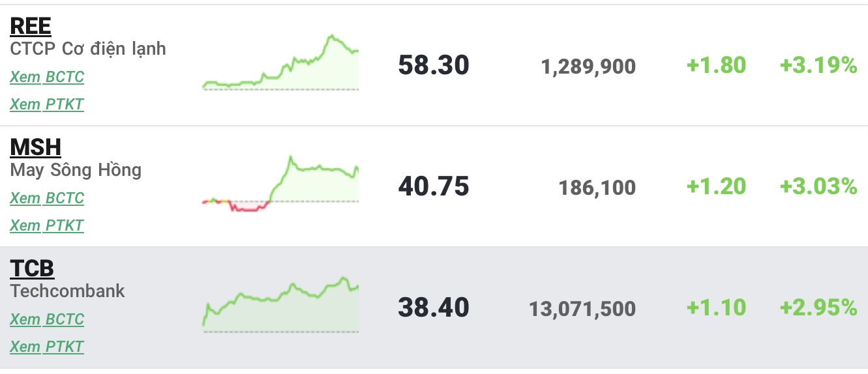Click Xem BCTC under REE
The height and width of the screenshot is (374, 868).
coord(47,77)
